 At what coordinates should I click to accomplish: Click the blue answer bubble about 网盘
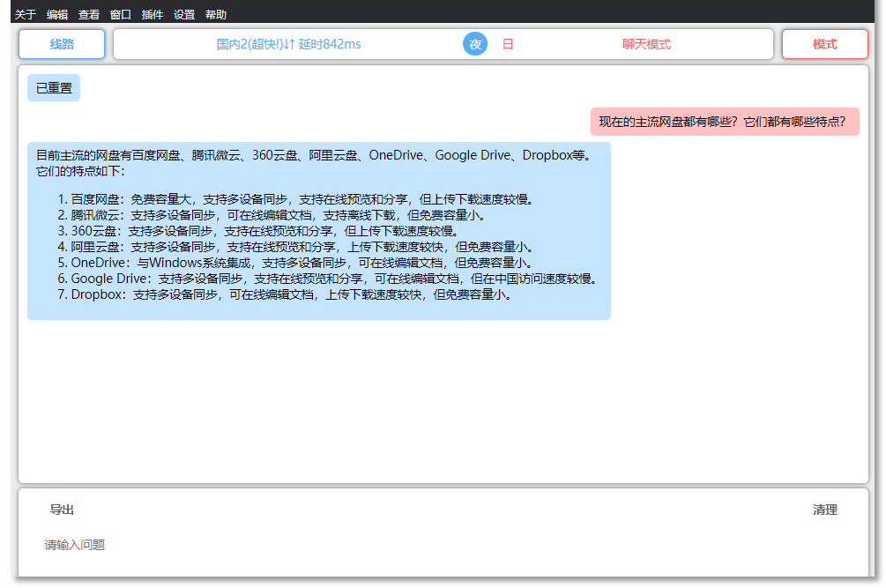pos(318,231)
